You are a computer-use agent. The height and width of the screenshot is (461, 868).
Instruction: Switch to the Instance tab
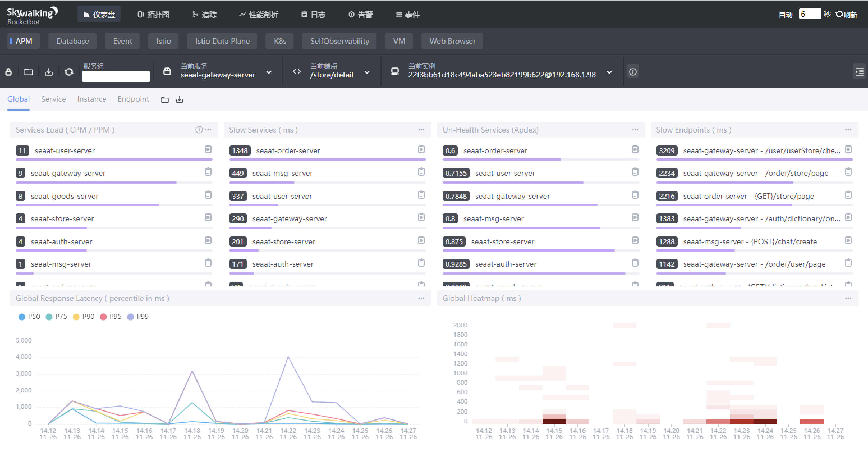(x=92, y=99)
